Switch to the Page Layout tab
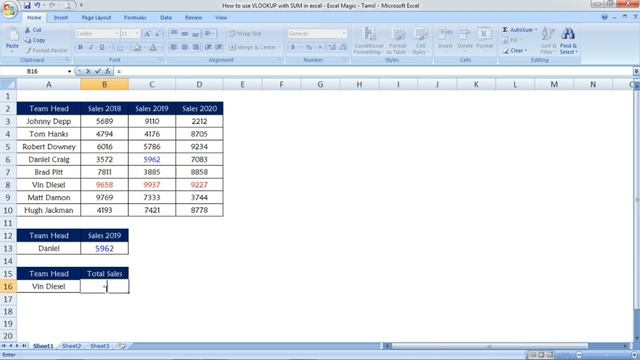This screenshot has height=360, width=640. [x=96, y=18]
